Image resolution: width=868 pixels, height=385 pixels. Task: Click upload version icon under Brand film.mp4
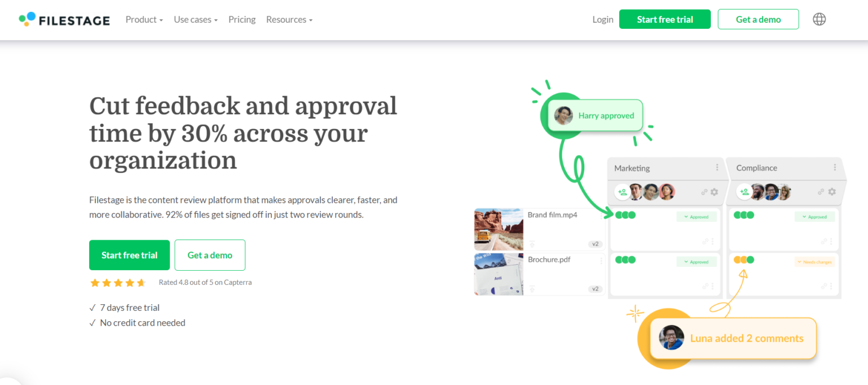(x=532, y=244)
